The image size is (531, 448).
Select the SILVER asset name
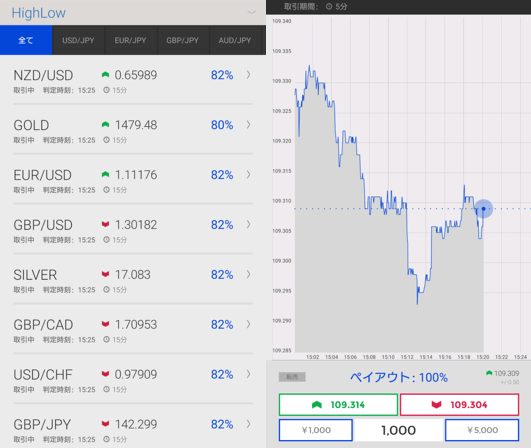tap(35, 275)
